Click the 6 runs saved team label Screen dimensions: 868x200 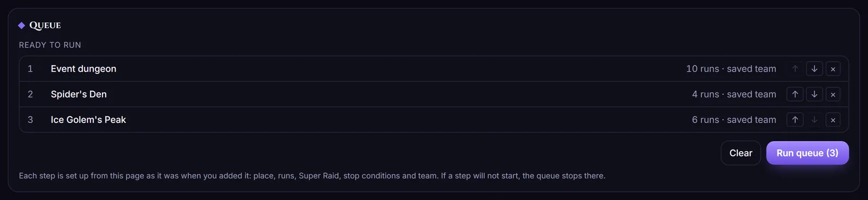point(733,120)
